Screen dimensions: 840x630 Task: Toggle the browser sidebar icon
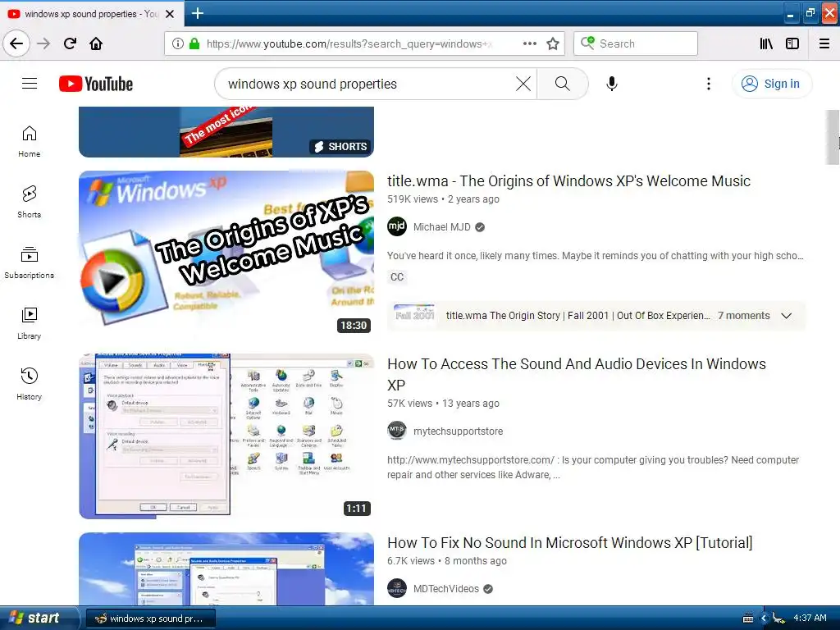point(792,43)
